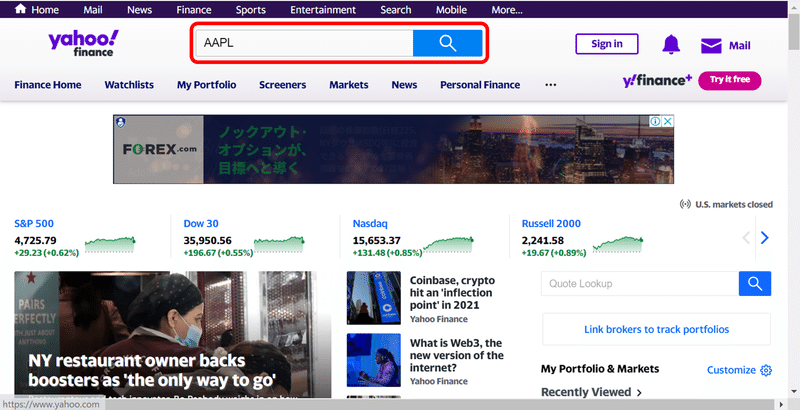Click the S&P 500 value 4,725.79
This screenshot has height=410, width=800.
(x=35, y=240)
